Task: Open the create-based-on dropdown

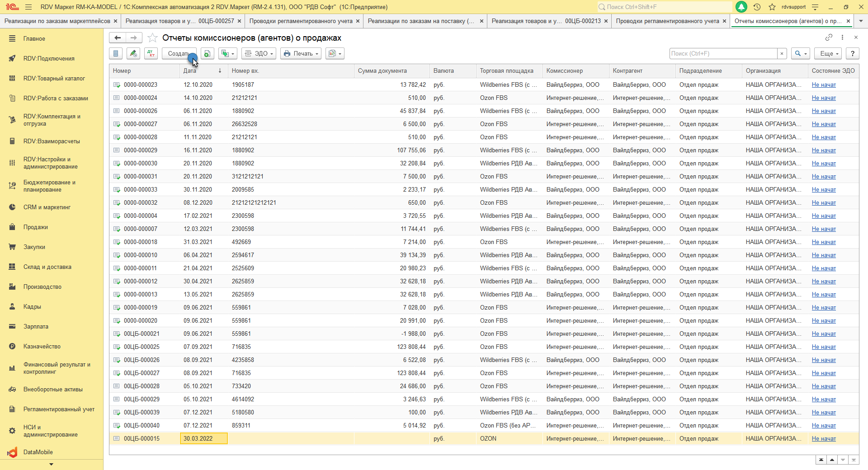Action: [x=227, y=53]
